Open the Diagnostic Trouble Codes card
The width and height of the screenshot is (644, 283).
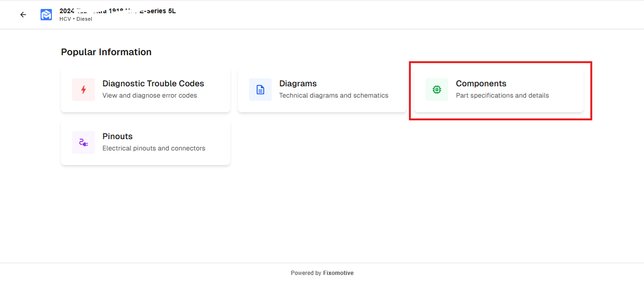[x=145, y=89]
